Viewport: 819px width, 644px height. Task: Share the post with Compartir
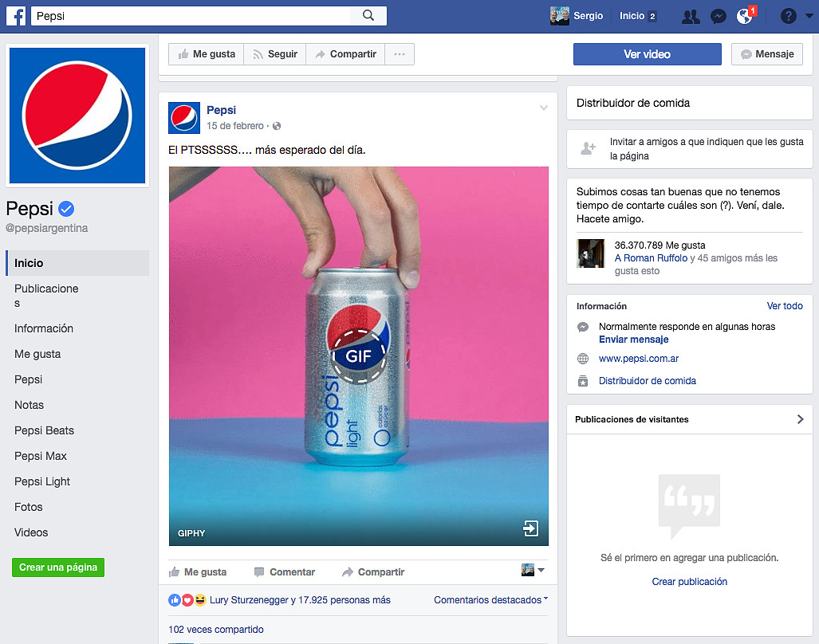[373, 572]
